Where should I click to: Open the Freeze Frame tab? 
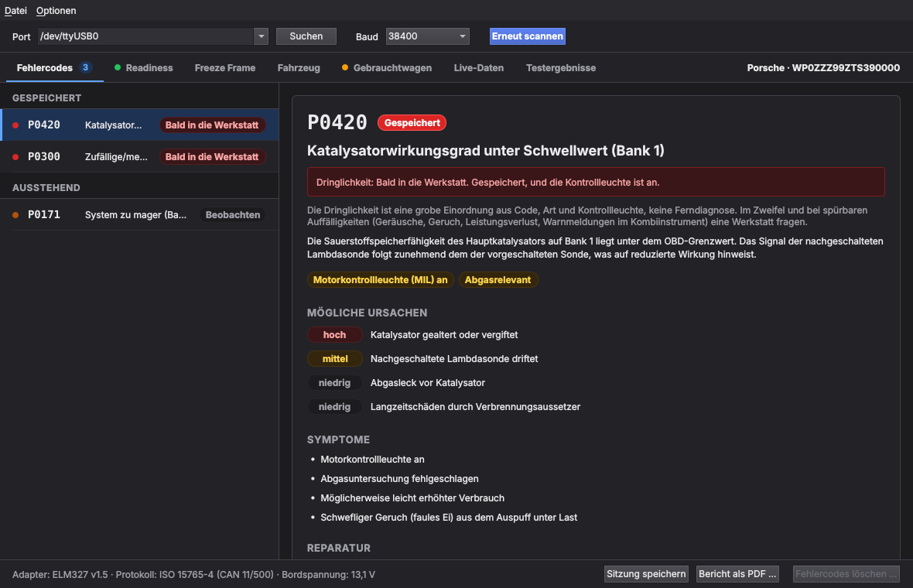pyautogui.click(x=224, y=67)
